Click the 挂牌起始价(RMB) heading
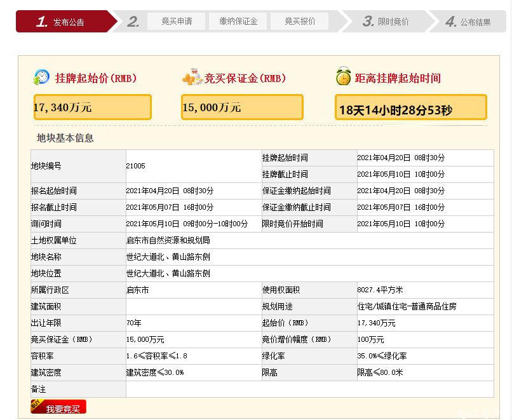512x420 pixels. point(96,78)
